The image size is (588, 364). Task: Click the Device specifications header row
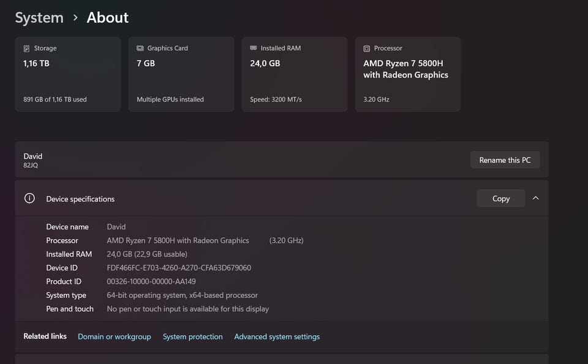click(x=245, y=198)
